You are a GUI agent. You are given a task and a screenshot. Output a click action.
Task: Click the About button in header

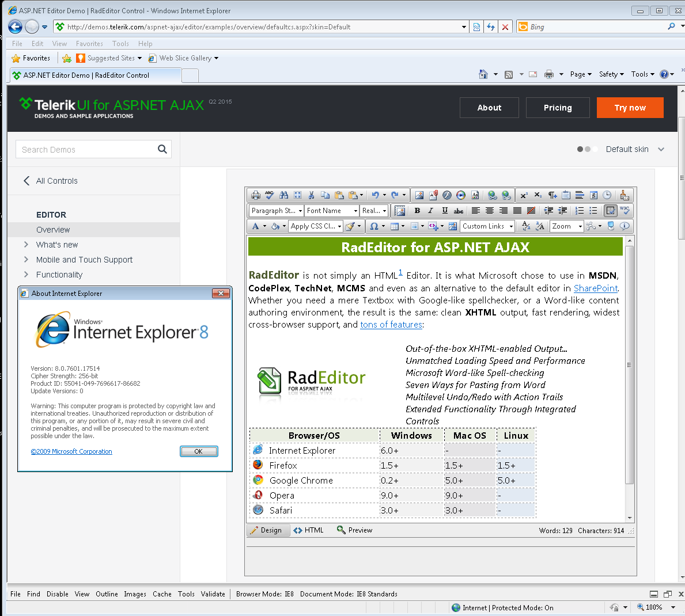click(489, 108)
